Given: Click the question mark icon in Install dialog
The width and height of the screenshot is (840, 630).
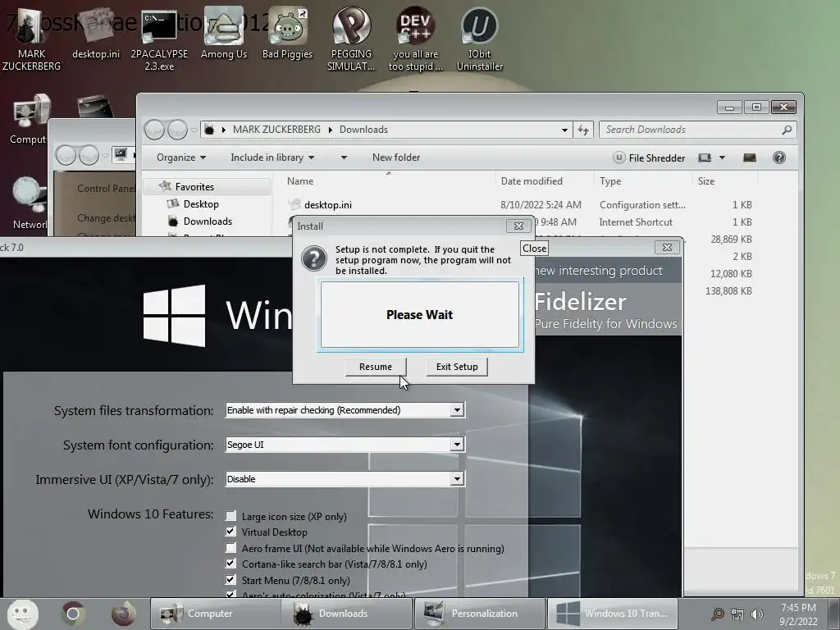Looking at the screenshot, I should coord(314,258).
